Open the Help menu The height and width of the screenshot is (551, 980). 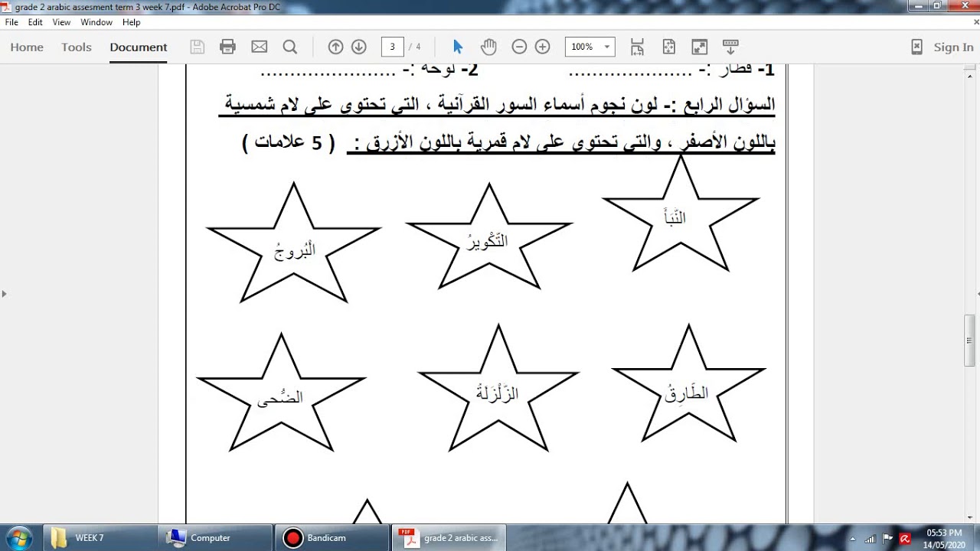point(131,22)
